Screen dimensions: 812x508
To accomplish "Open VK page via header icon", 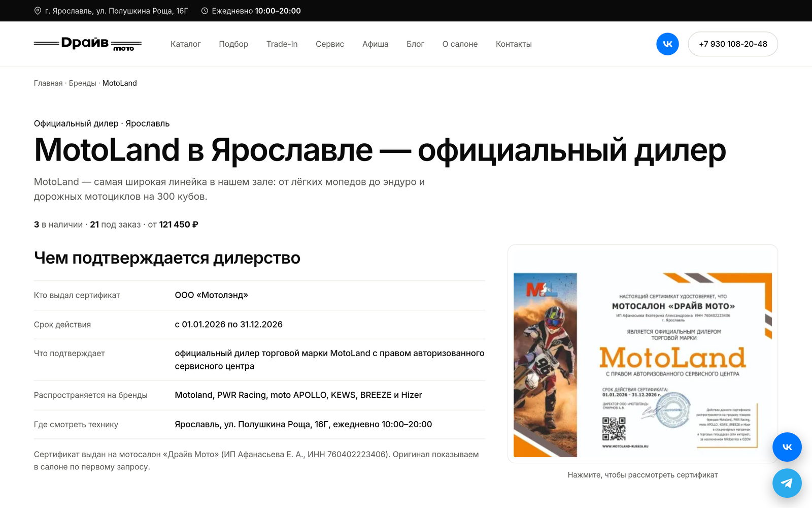I will click(x=667, y=44).
